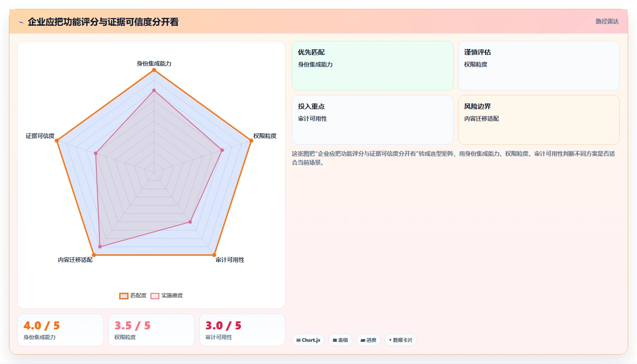Click the pink 实施难度 point on 身份集成能力 axis
The image size is (637, 364).
(154, 91)
